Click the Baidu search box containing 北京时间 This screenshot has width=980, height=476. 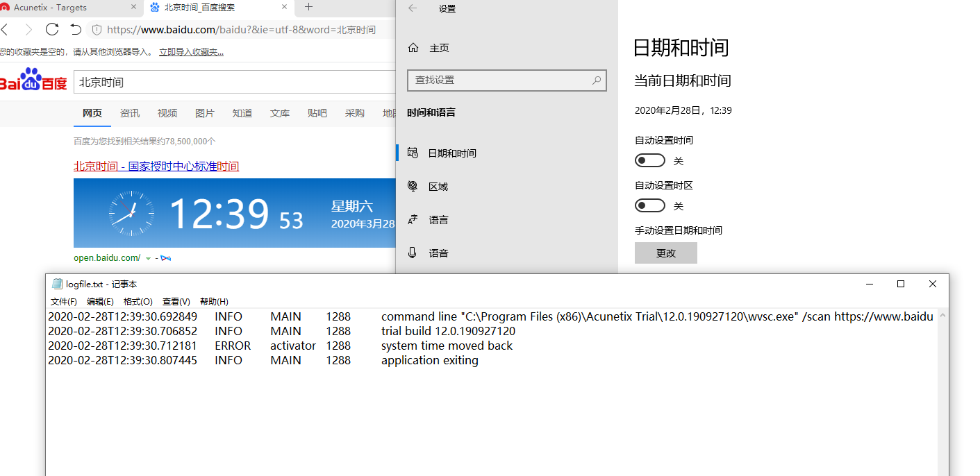234,82
